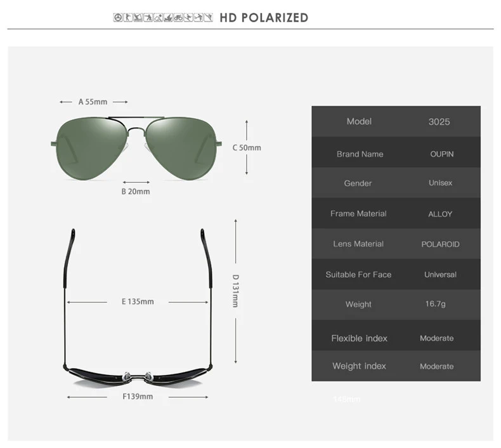Click the 'Flexible index' row label

coord(359,338)
